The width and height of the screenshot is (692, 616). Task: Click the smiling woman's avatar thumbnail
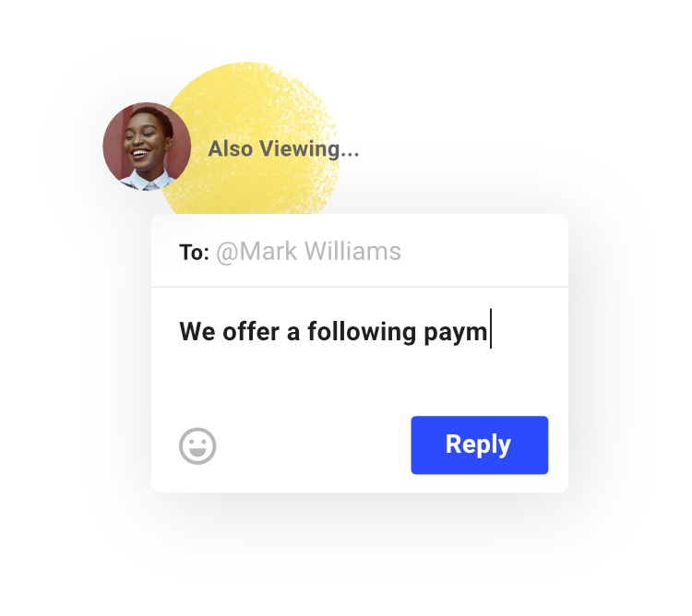point(147,147)
